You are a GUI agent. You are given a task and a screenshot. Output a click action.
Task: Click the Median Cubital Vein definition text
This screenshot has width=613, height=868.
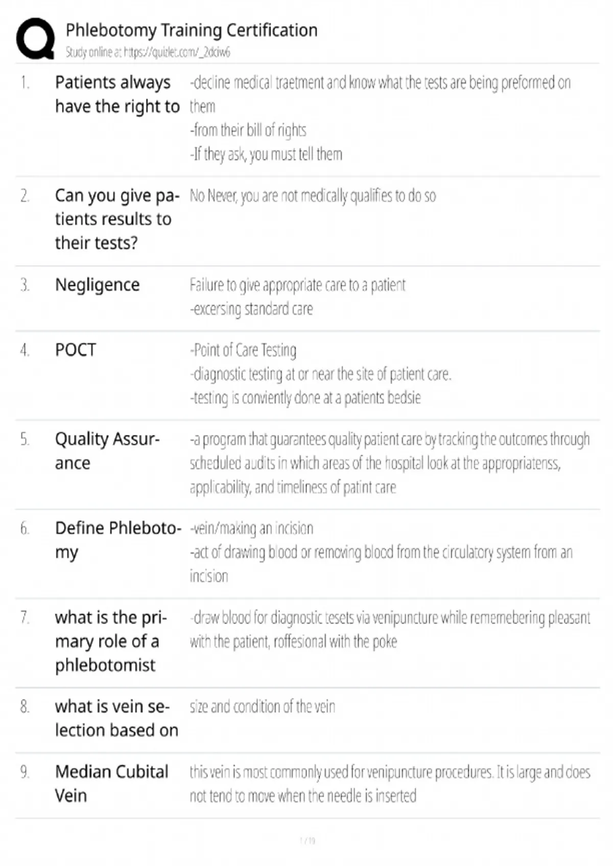(390, 783)
